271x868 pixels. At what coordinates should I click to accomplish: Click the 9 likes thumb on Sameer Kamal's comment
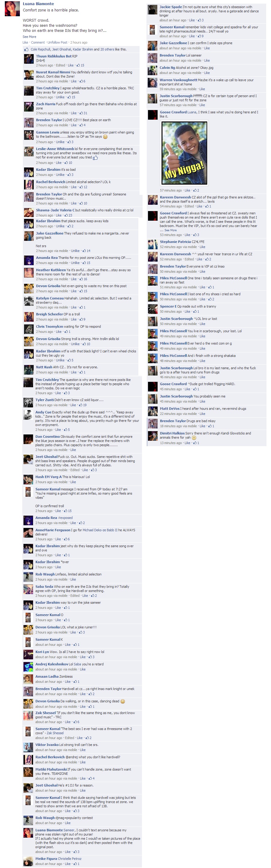[x=199, y=36]
